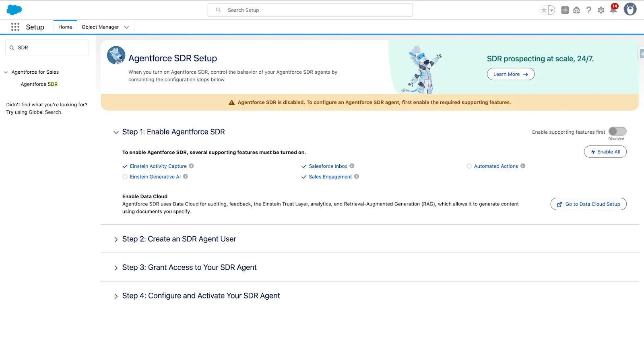Viewport: 644px width, 356px height.
Task: Open Einstein Generative AI link
Action: pos(155,177)
